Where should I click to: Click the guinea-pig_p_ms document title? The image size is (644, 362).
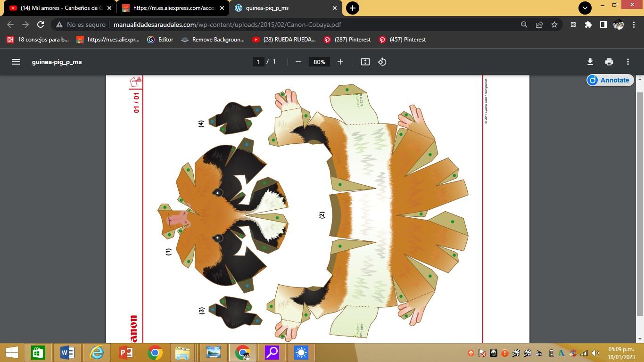tap(57, 62)
